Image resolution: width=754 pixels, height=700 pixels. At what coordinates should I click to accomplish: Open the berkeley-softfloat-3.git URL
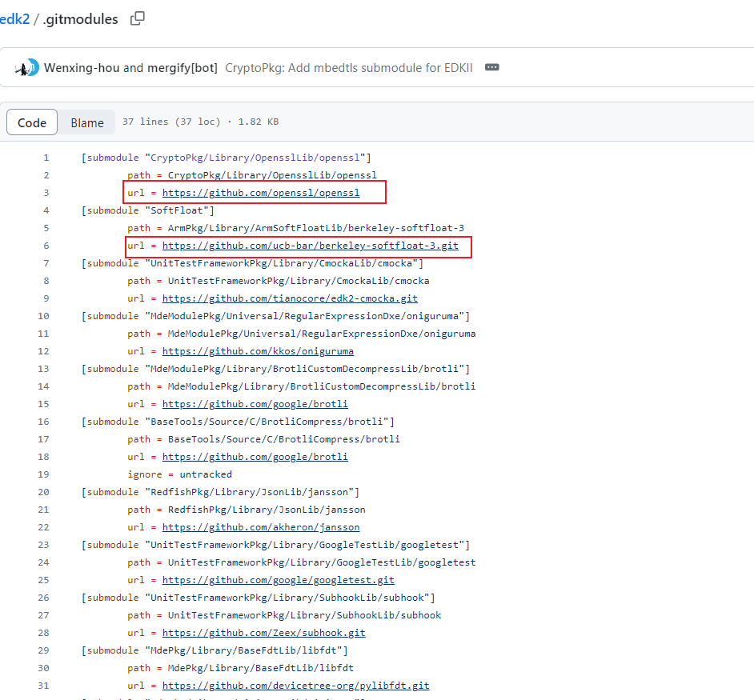tap(310, 246)
